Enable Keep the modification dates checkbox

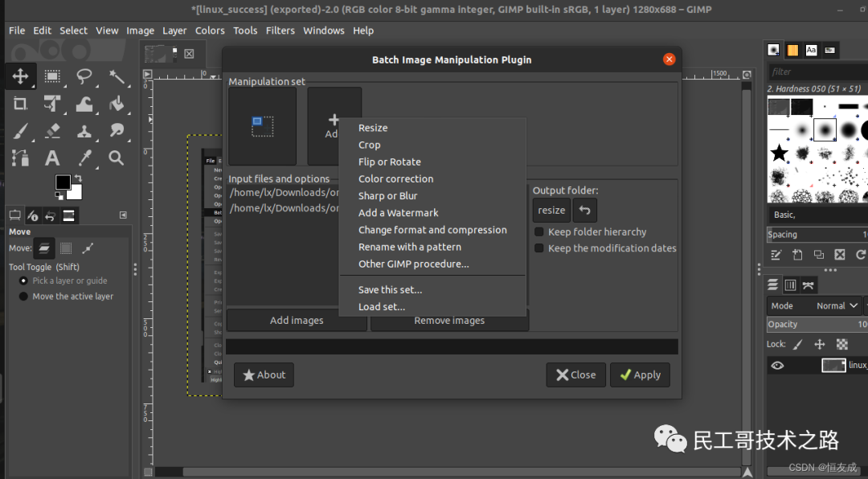[538, 248]
